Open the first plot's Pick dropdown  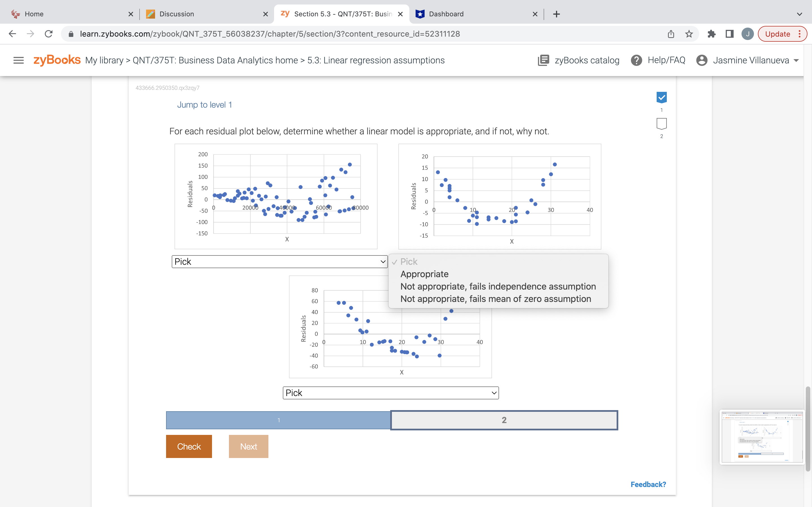(279, 262)
